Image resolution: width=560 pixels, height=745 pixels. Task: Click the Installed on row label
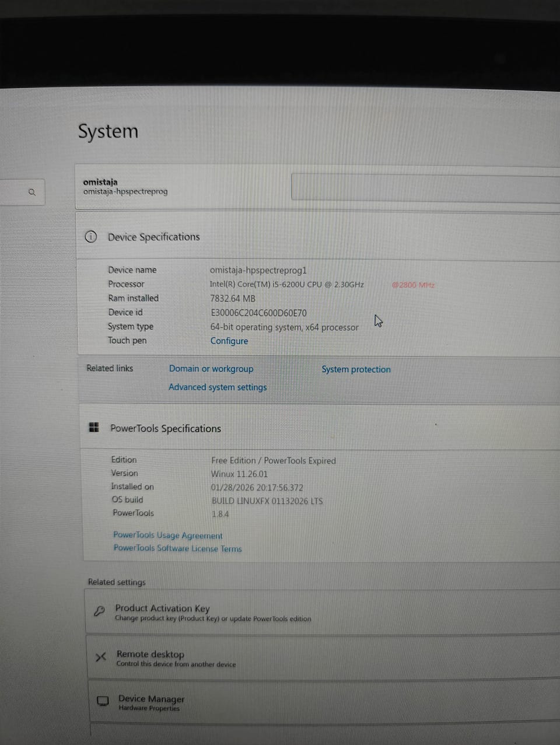[132, 486]
